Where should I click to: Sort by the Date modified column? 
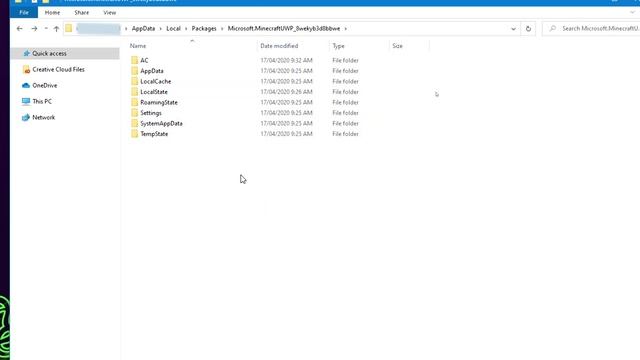click(x=279, y=46)
